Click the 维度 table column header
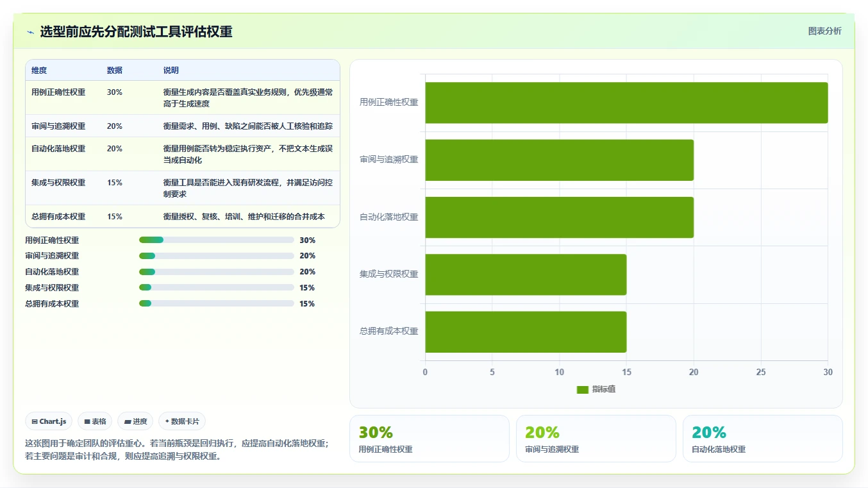868x488 pixels. tap(39, 71)
